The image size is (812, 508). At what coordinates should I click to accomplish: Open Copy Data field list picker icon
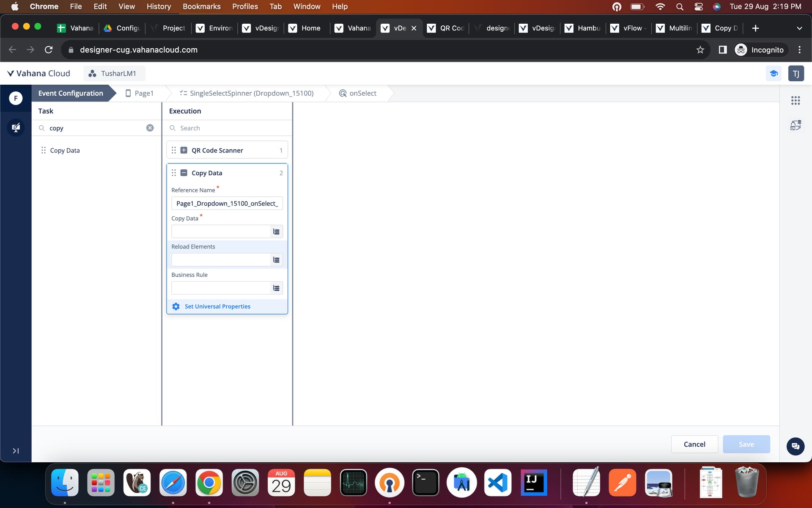[x=276, y=232]
